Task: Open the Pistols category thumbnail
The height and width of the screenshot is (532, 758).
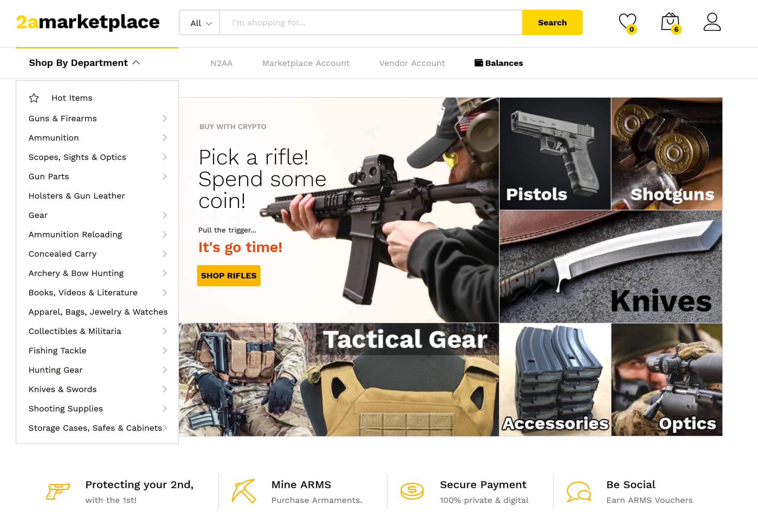Action: pyautogui.click(x=555, y=154)
